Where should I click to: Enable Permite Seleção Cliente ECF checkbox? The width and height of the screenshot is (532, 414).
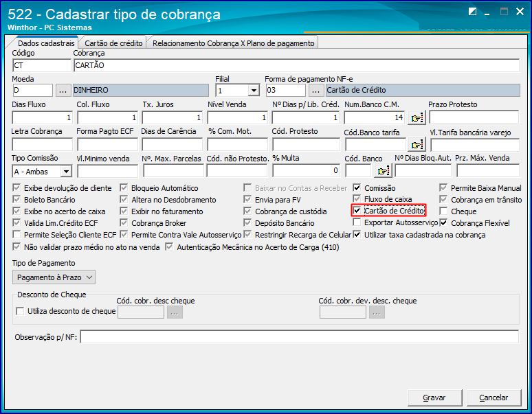pyautogui.click(x=16, y=234)
